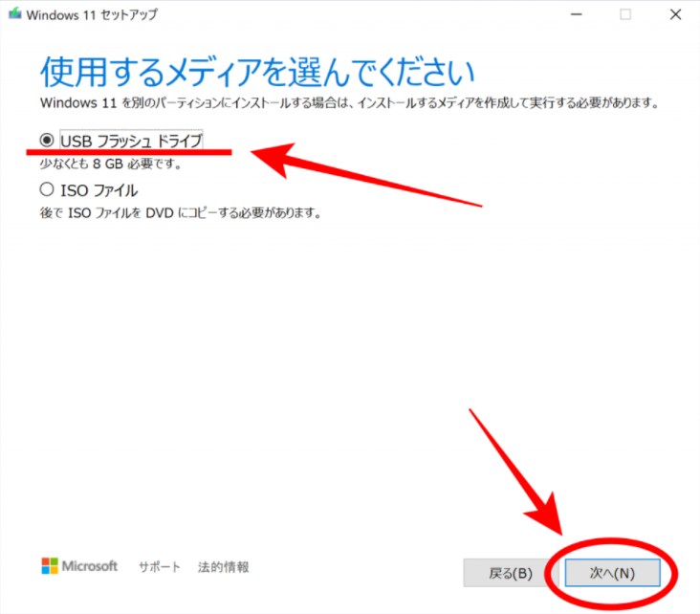Click the Windows 11 setup title bar icon
This screenshot has height=614, width=700.
pos(15,13)
